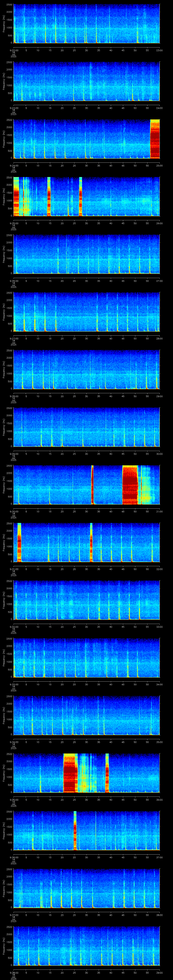Select the '9:30:00' start time label
The width and height of the screenshot is (173, 980).
[x=14, y=511]
